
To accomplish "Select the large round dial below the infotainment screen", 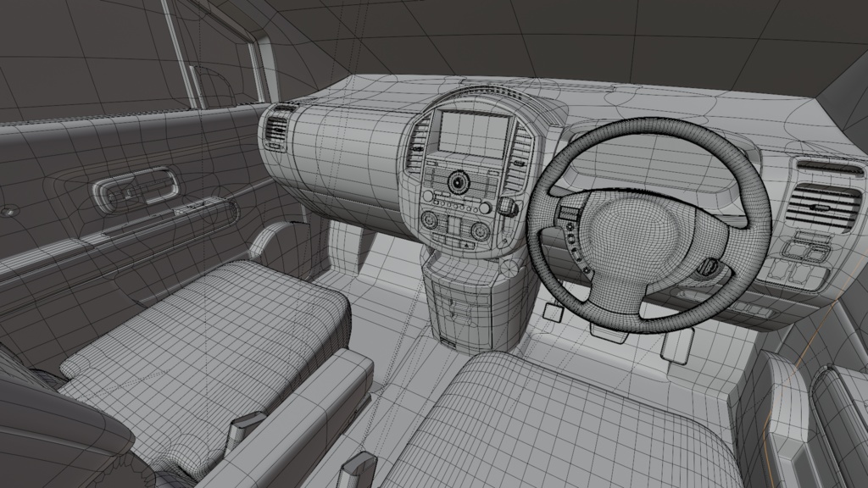I will coord(458,181).
